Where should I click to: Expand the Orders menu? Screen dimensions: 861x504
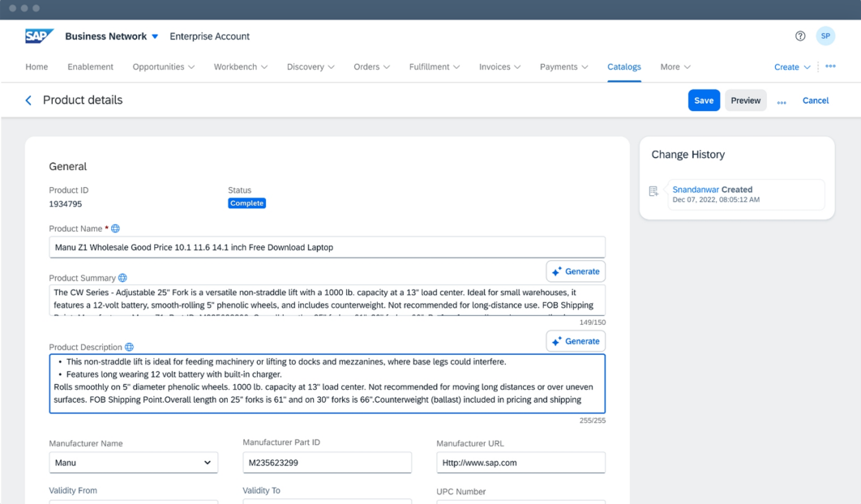click(x=372, y=67)
